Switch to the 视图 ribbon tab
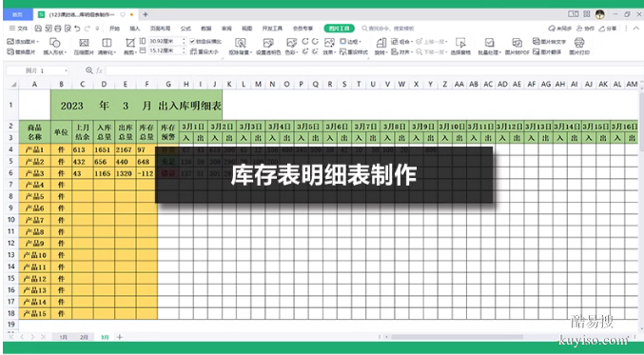 click(246, 29)
